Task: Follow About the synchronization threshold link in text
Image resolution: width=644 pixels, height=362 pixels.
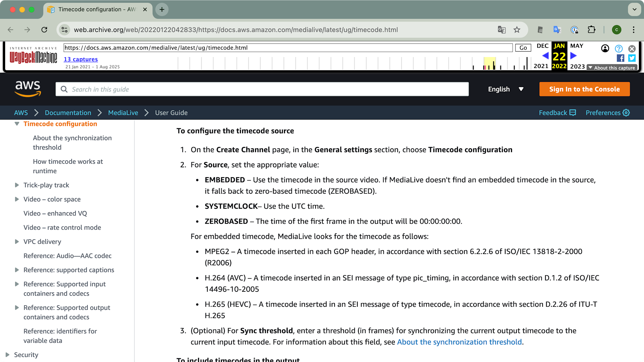Action: click(x=459, y=342)
